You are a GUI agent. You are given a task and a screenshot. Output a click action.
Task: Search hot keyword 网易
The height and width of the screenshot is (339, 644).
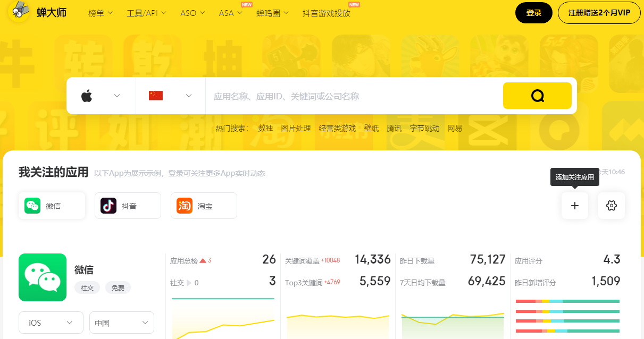[455, 128]
